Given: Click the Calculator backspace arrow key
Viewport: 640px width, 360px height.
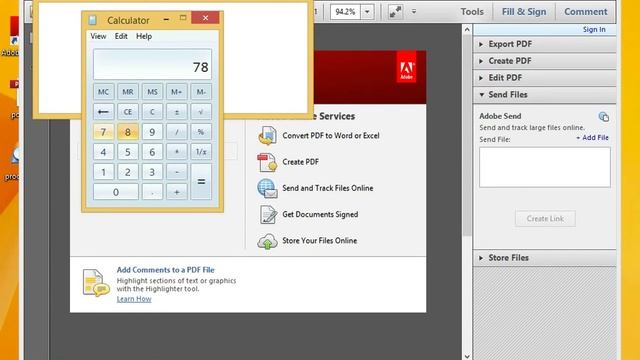Looking at the screenshot, I should [103, 111].
